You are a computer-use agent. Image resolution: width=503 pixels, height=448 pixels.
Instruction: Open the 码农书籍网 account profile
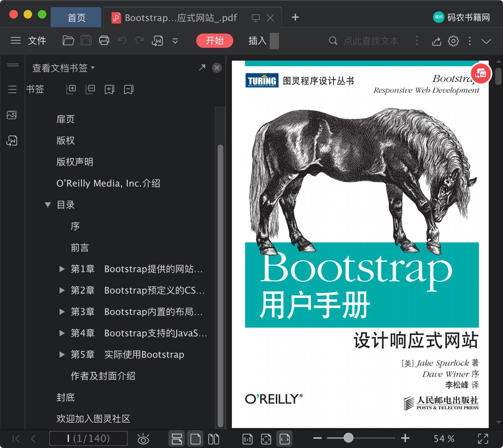click(461, 17)
